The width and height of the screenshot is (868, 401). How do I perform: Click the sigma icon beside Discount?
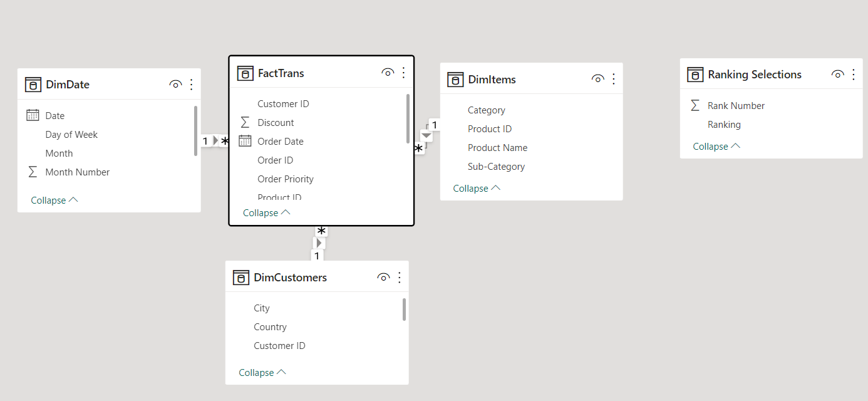click(x=245, y=122)
